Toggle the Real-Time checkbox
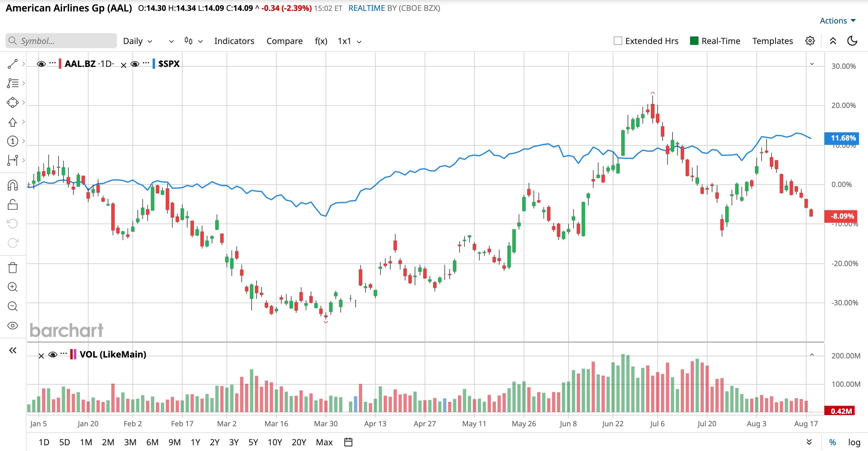 694,41
